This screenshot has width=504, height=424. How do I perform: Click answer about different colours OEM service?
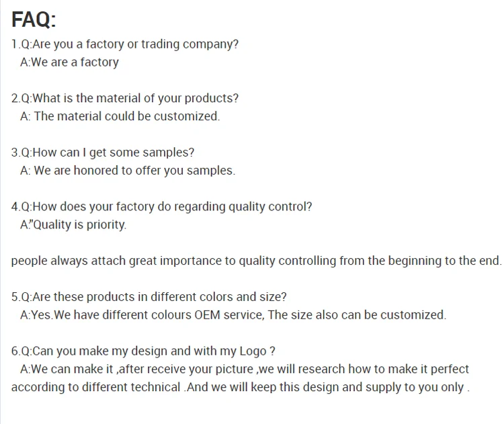coord(233,315)
